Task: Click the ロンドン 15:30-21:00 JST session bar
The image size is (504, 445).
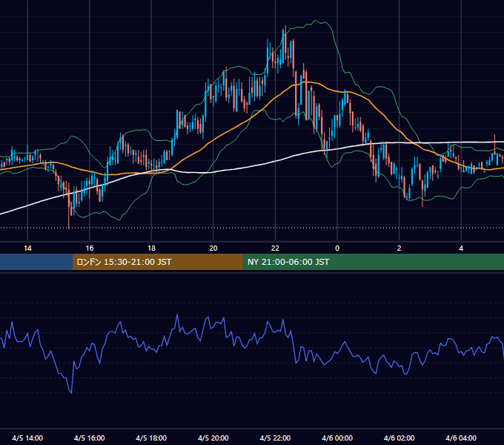Action: (157, 262)
